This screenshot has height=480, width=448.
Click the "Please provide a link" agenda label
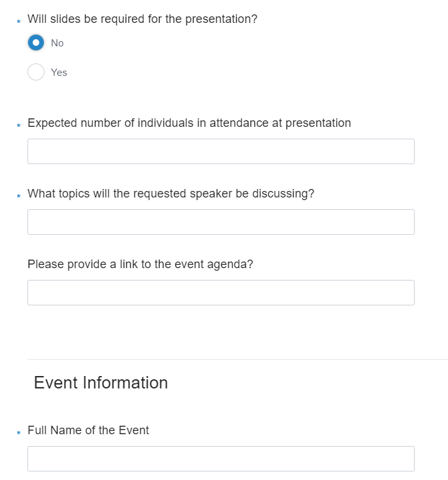coord(140,264)
